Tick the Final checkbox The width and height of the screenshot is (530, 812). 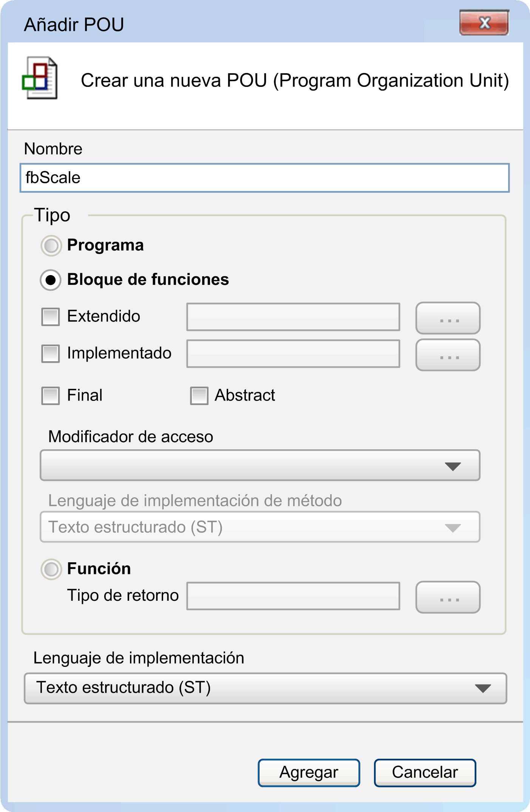[50, 396]
